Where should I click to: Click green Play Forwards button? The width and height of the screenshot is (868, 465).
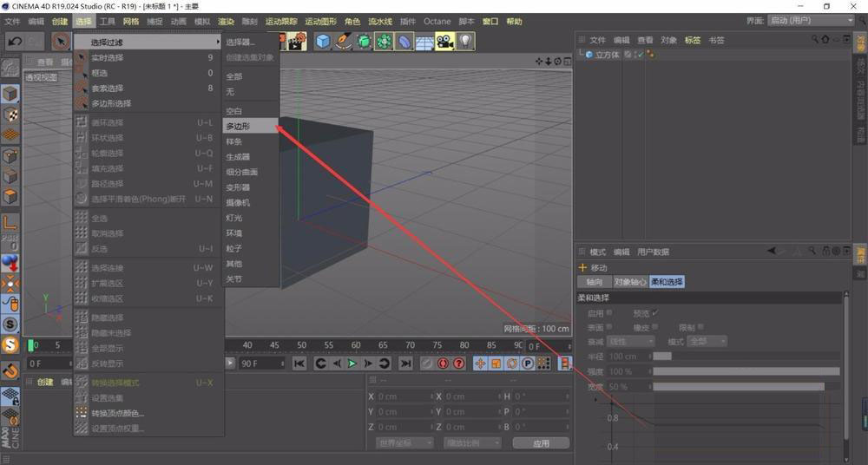point(352,363)
